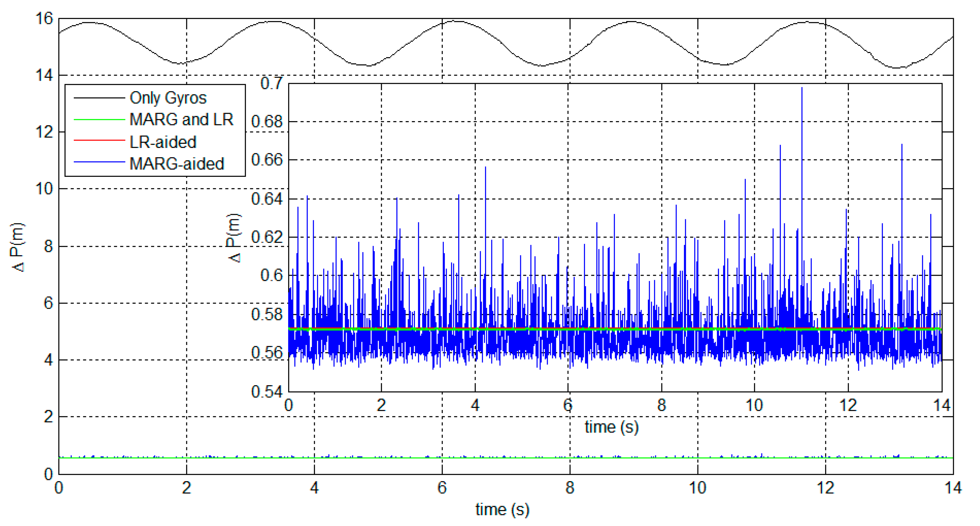
Task: Click the 'MARG-aided' legend label
Action: [x=177, y=164]
